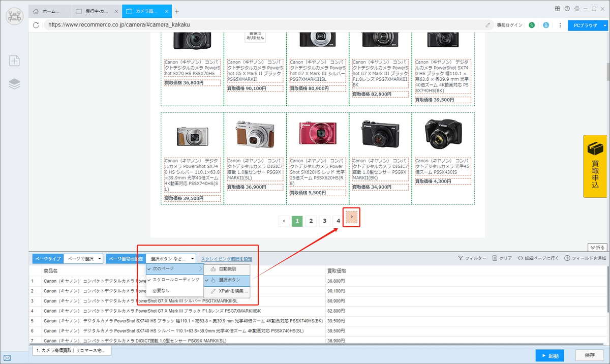Click active pagination page 1

pos(297,221)
